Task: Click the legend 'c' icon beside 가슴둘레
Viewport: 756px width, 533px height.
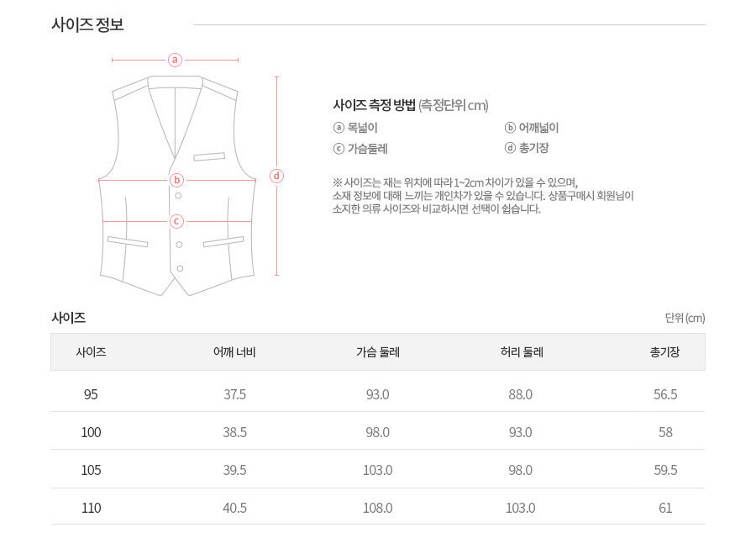Action: (x=339, y=149)
